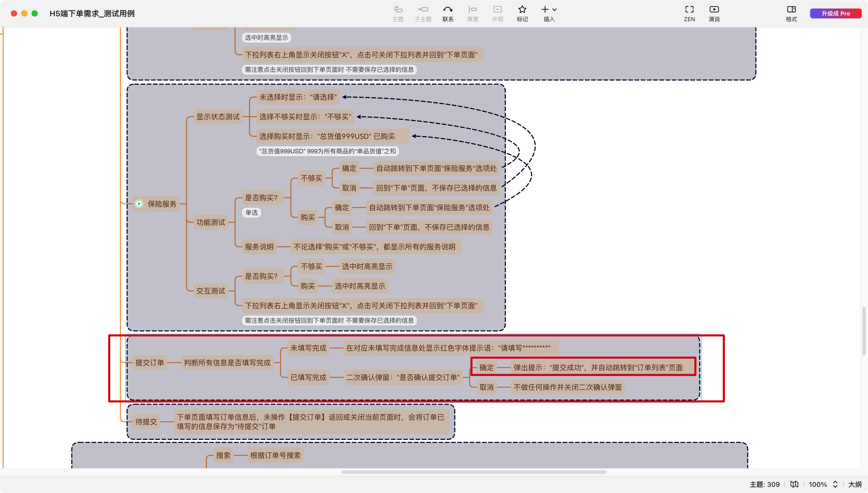
Task: Select the 功能测试 topic node
Action: tap(210, 222)
